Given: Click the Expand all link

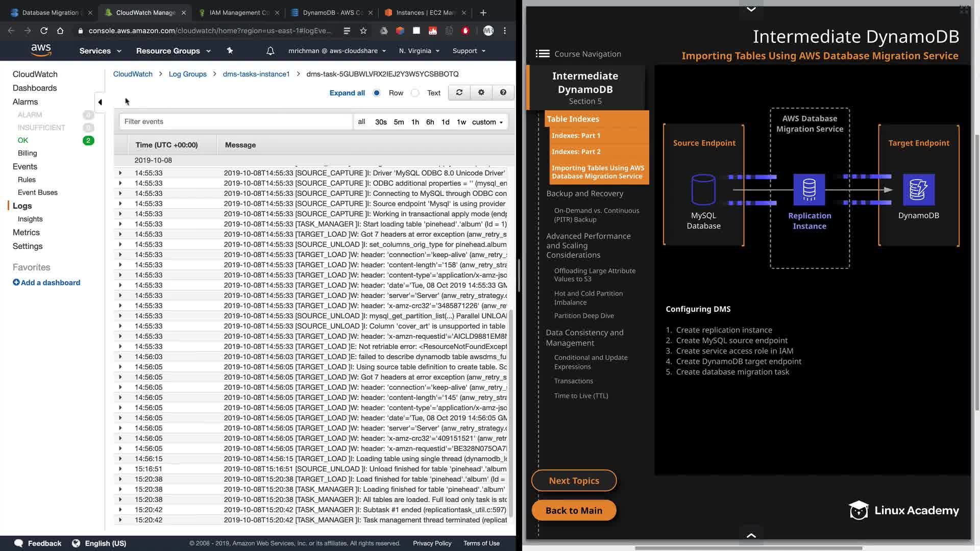Looking at the screenshot, I should (347, 93).
